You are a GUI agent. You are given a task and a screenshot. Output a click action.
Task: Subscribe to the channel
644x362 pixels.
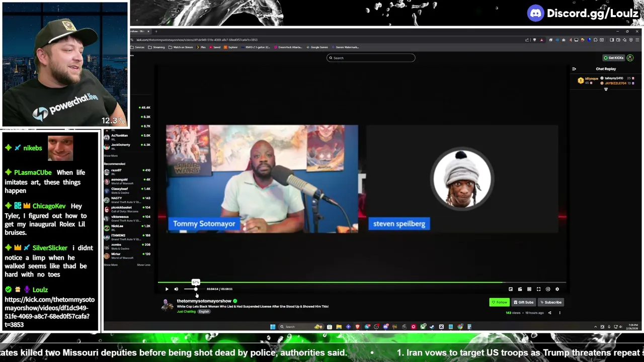550,302
